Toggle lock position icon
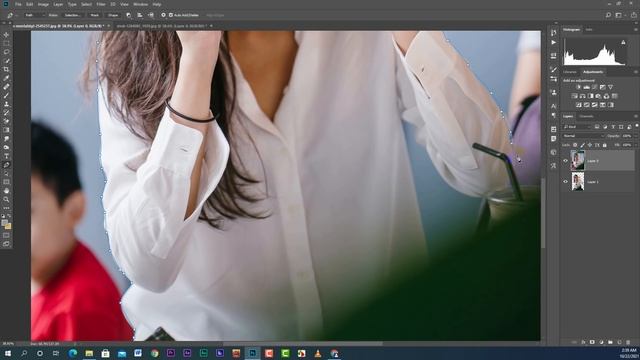This screenshot has width=640, height=360. [x=590, y=145]
